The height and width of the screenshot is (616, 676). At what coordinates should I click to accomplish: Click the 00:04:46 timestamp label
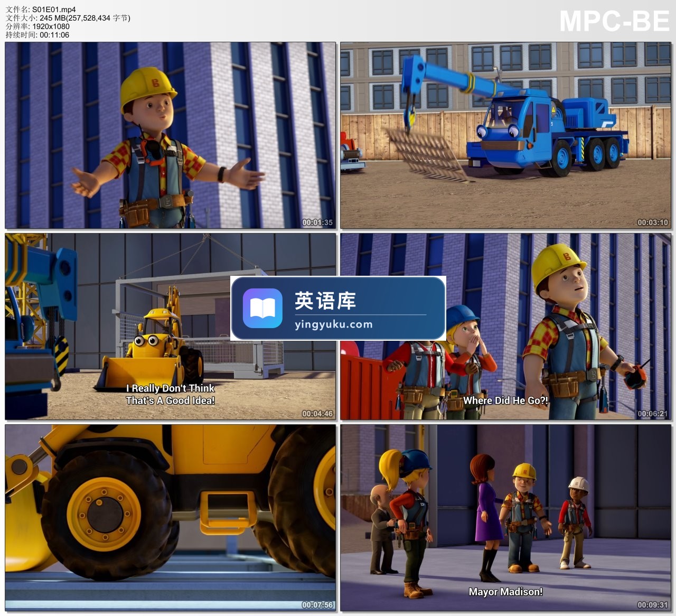317,414
